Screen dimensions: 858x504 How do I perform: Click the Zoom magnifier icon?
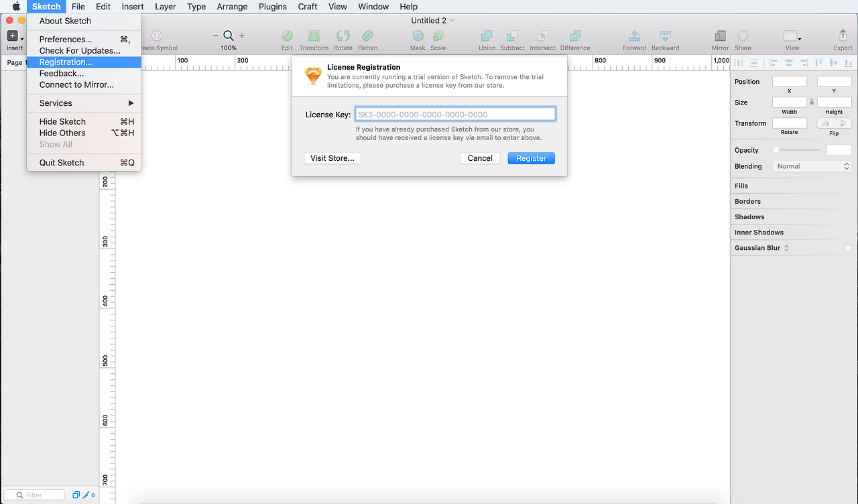[229, 36]
